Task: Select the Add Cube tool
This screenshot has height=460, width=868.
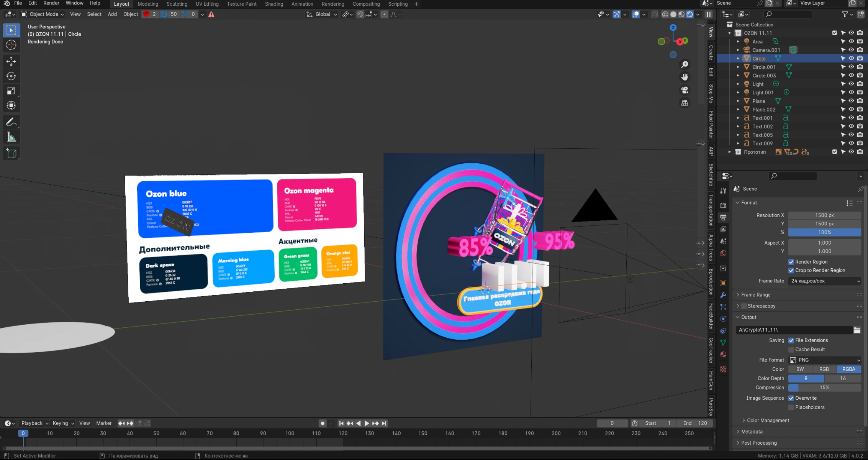Action: click(11, 153)
